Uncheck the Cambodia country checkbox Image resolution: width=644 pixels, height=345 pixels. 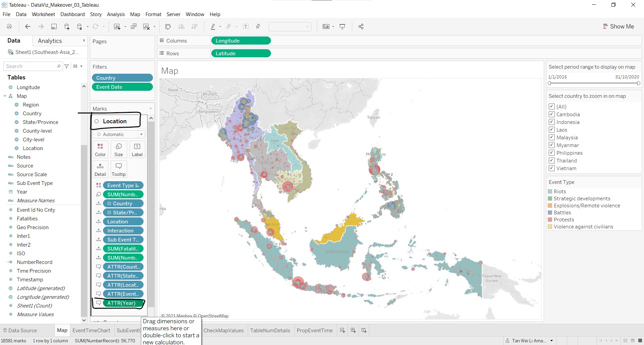pyautogui.click(x=551, y=114)
